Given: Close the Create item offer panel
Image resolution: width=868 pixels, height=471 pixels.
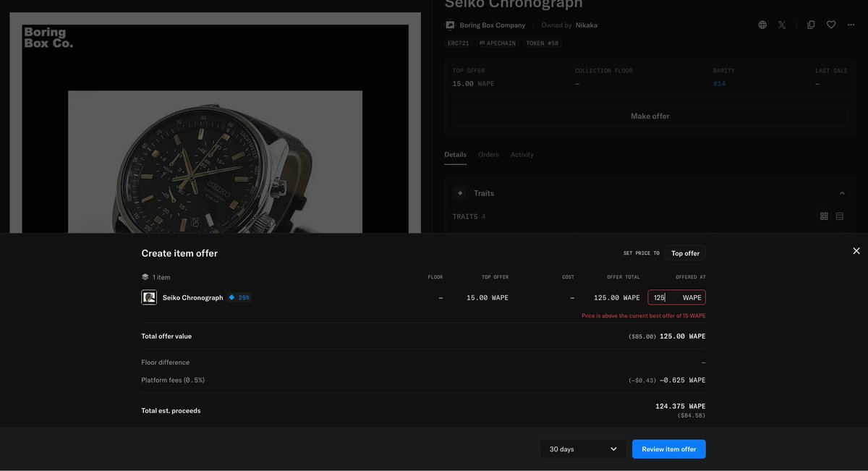Looking at the screenshot, I should pyautogui.click(x=856, y=251).
